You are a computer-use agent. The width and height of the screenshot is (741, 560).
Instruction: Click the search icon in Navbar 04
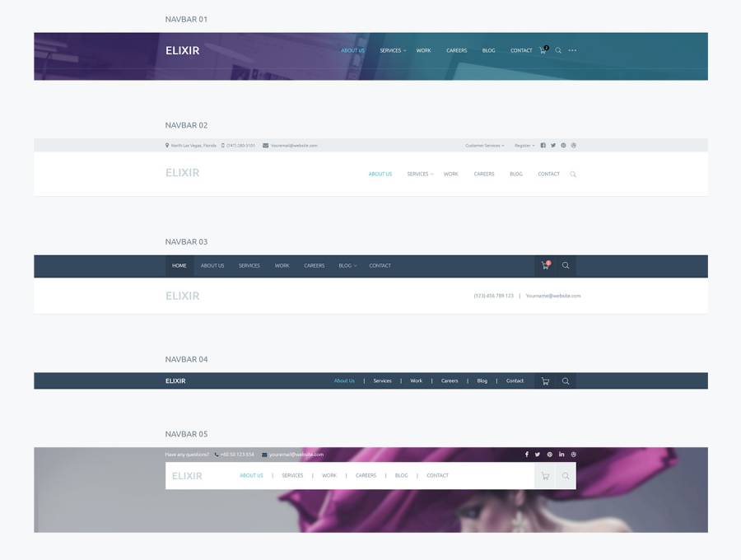coord(566,381)
